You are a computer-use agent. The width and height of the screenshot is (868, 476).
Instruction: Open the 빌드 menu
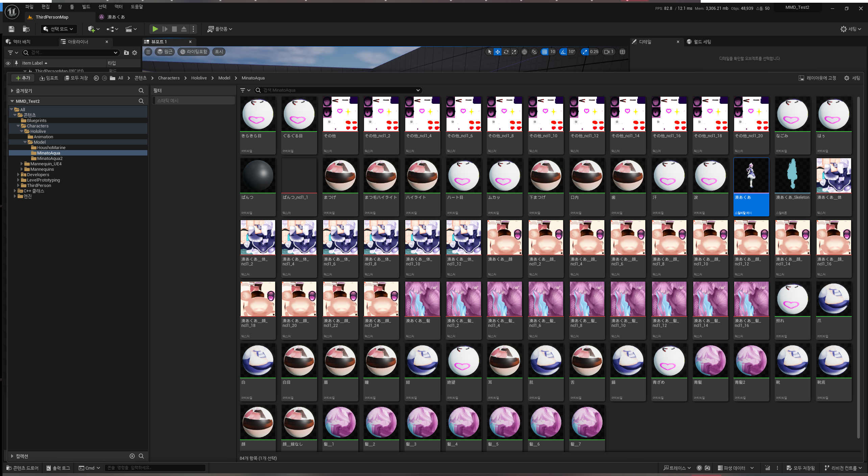click(86, 7)
